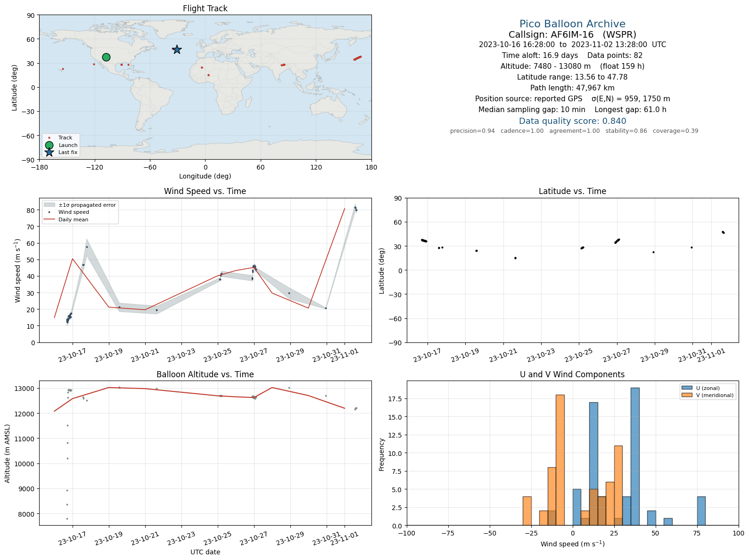
Task: Click the "UTC date" axis label
Action: pos(205,552)
